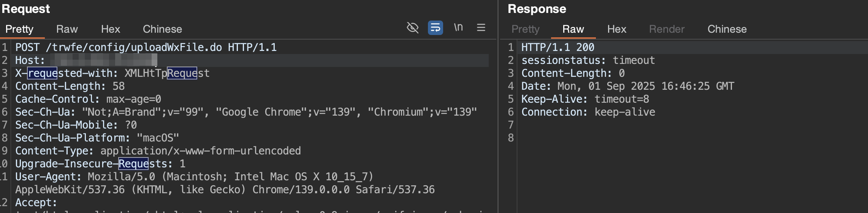The width and height of the screenshot is (868, 213).
Task: Place cursor on the Host header line
Action: click(x=30, y=60)
